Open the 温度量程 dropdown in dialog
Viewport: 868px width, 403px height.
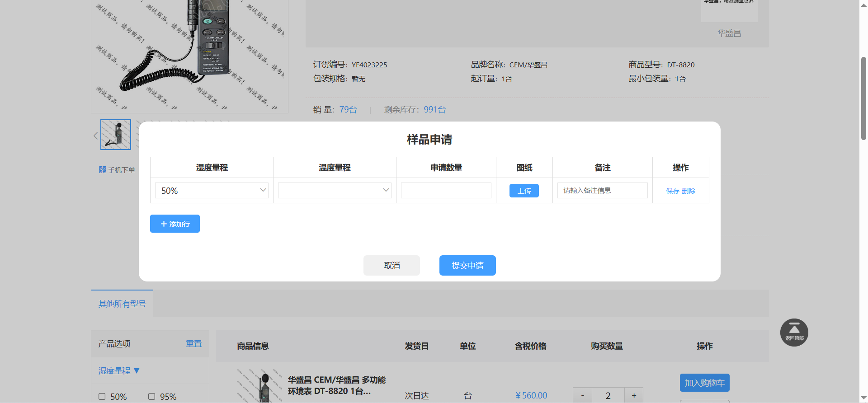pos(335,191)
